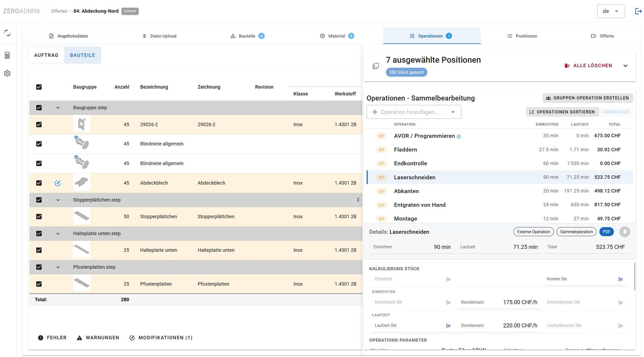Click the verified icon next to AVOR / Programmieren
The height and width of the screenshot is (357, 644).
click(459, 137)
